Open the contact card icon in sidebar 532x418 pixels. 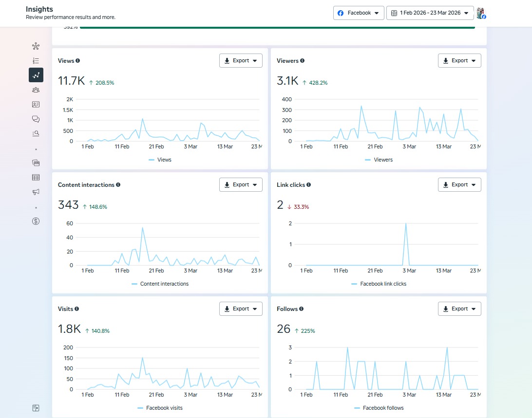tap(36, 105)
